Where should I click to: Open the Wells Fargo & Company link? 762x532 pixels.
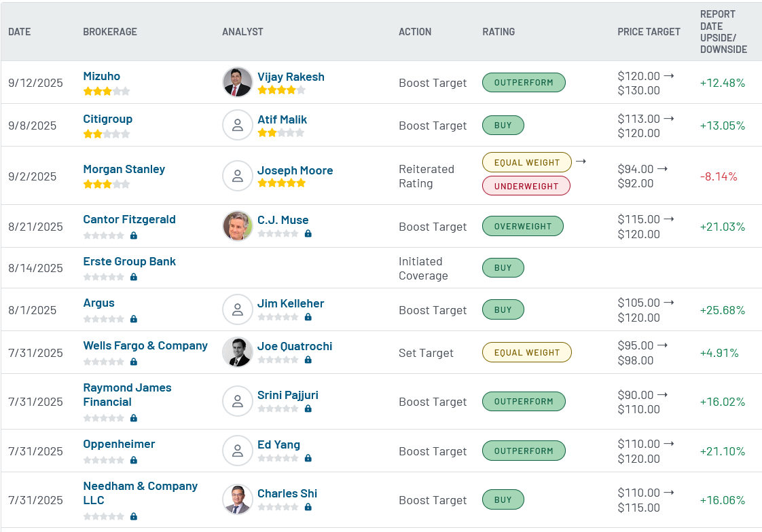tap(145, 345)
